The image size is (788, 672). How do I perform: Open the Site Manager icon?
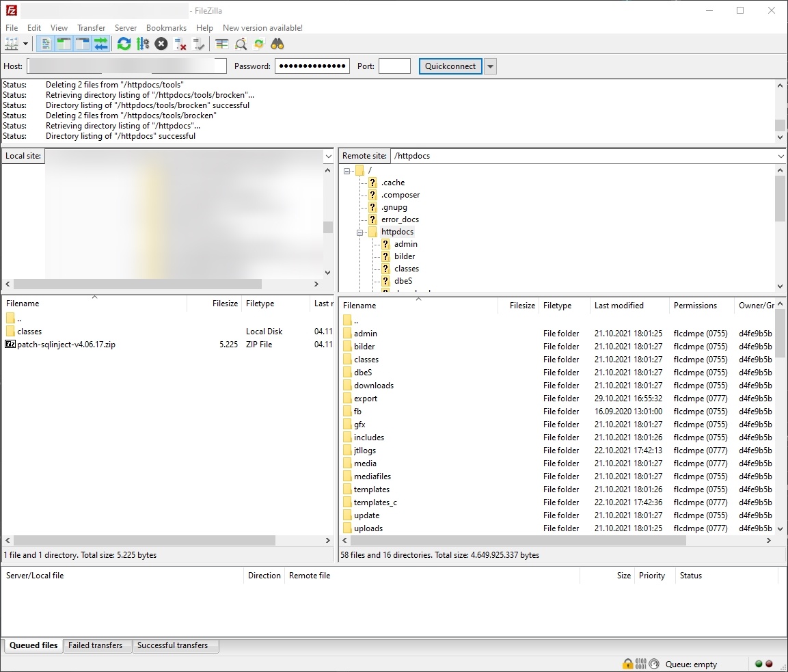(x=12, y=44)
